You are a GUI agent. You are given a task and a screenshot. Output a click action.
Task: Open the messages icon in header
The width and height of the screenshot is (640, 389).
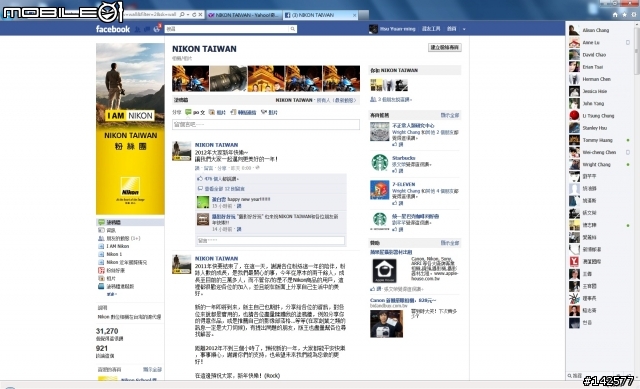pos(147,29)
